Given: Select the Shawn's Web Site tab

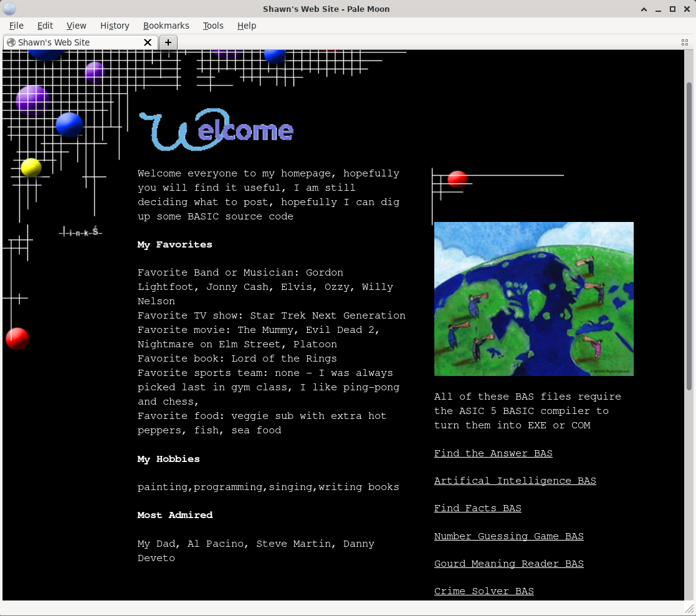Looking at the screenshot, I should (75, 42).
